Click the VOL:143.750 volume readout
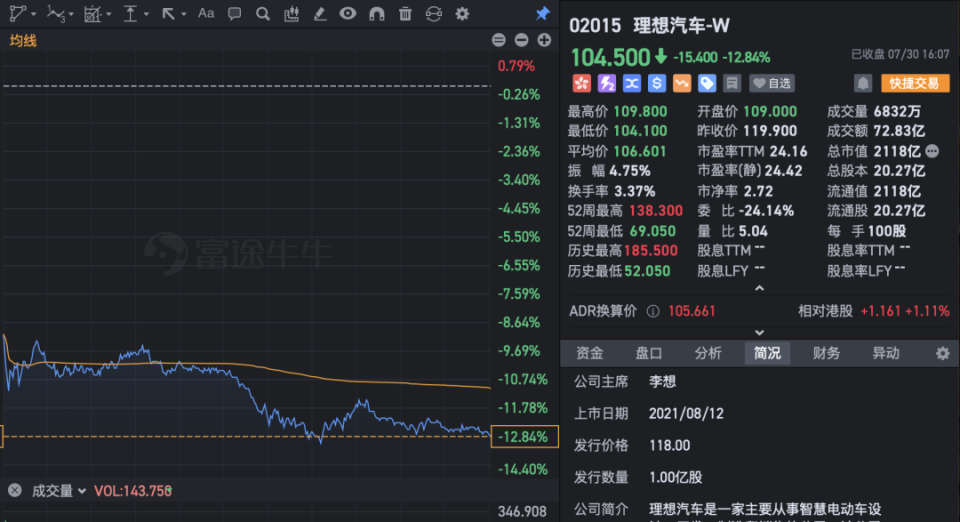This screenshot has height=522, width=960. 133,491
